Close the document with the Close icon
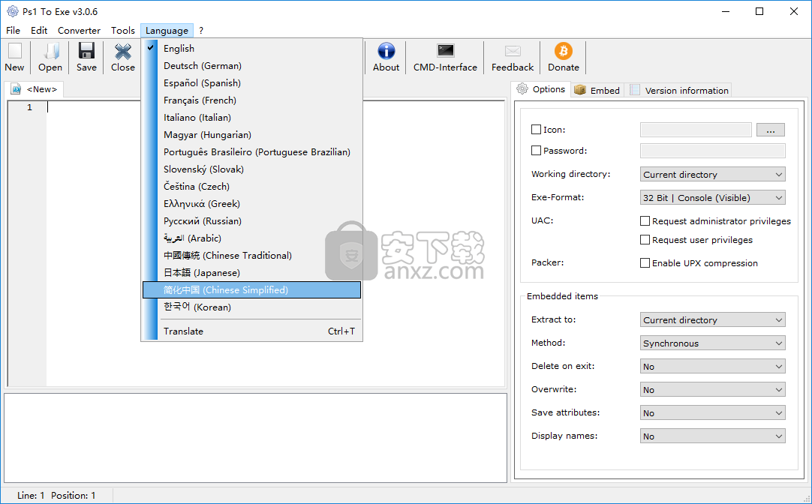Viewport: 812px width, 504px height. [123, 51]
